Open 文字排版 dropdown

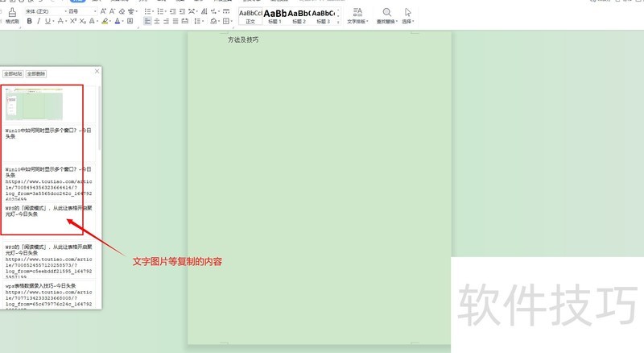tap(357, 16)
